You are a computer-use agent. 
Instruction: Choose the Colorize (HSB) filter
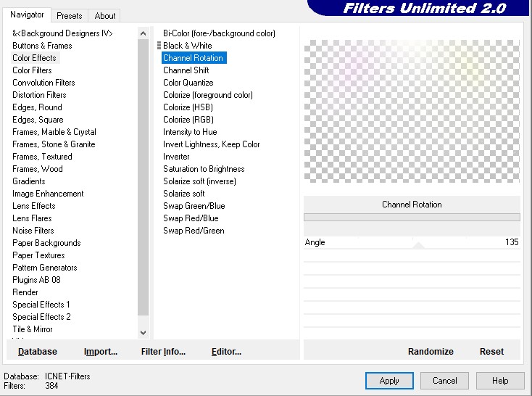[188, 107]
